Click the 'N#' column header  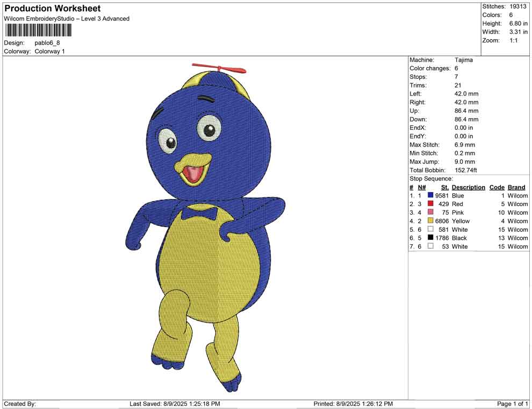(422, 187)
